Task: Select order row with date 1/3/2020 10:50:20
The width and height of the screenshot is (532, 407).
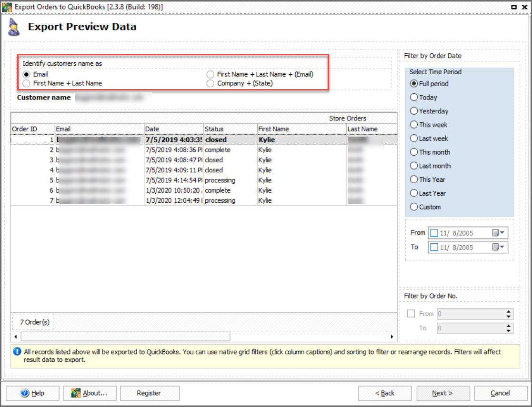Action: pyautogui.click(x=203, y=190)
